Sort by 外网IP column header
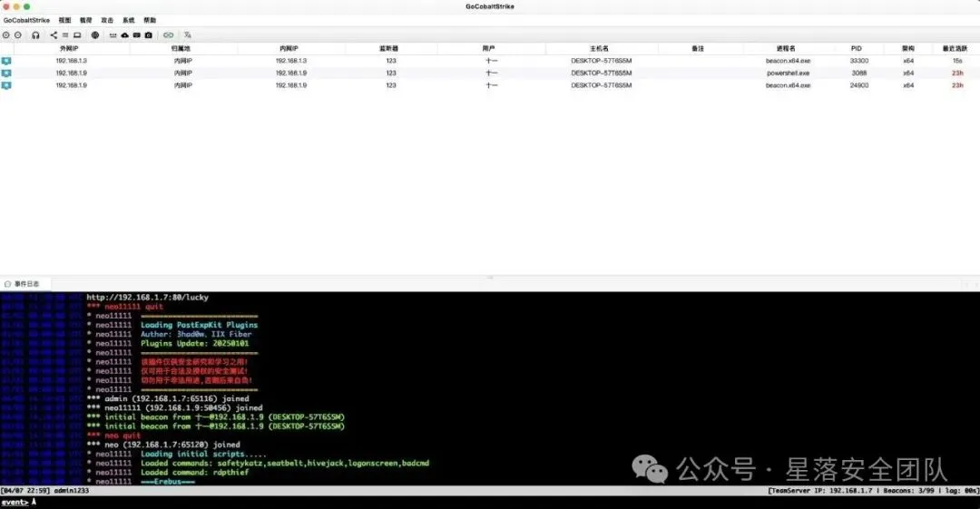 (69, 48)
